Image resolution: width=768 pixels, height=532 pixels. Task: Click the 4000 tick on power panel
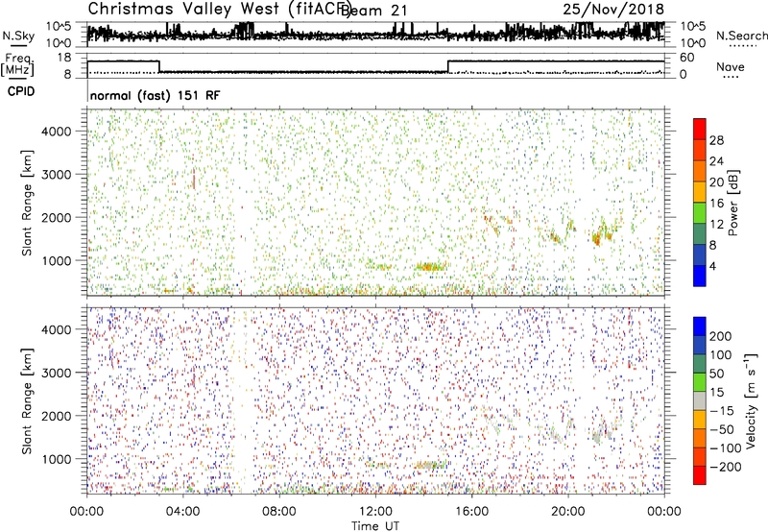click(x=57, y=132)
